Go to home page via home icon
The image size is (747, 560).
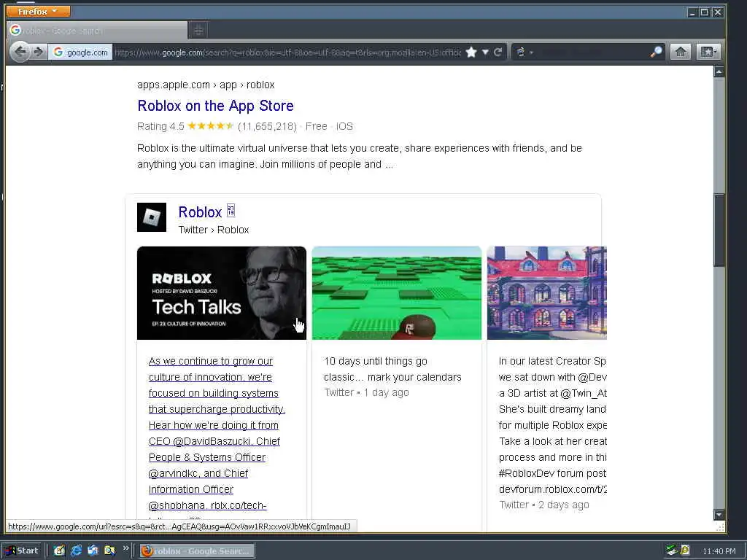click(x=681, y=52)
